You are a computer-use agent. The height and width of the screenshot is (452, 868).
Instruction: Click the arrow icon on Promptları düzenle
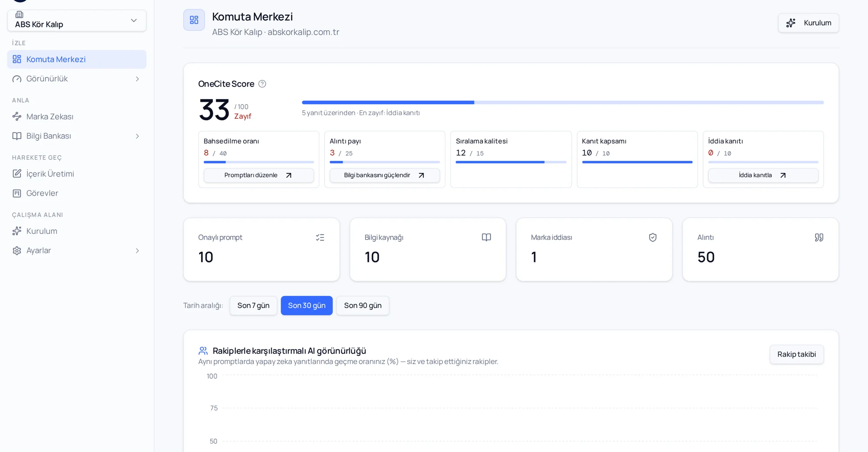pyautogui.click(x=289, y=175)
